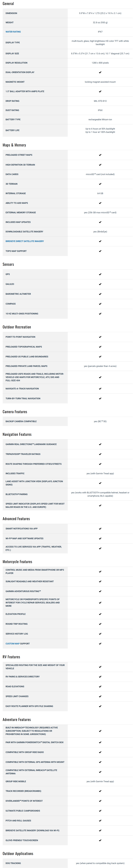Viewport: 133px width, 868px height.
Task: Click the Dog Tracking row label
Action: pyautogui.click(x=13, y=863)
